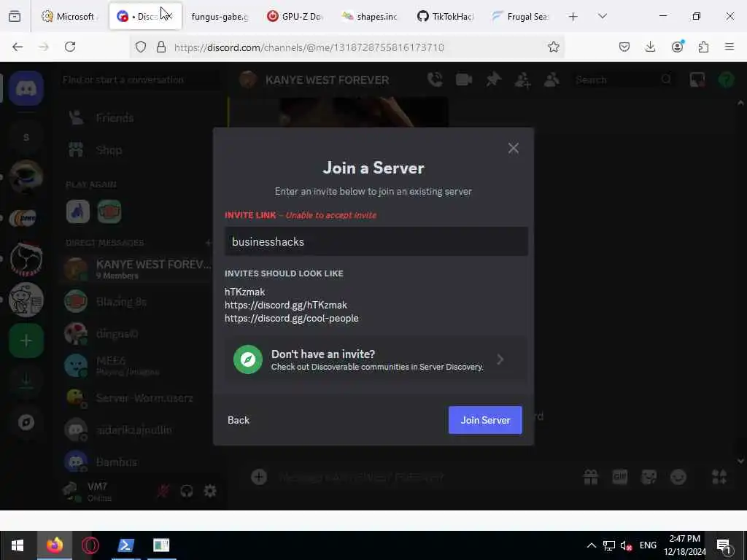Open the Inbox icon
Screen dimensions: 747x560
(x=697, y=79)
